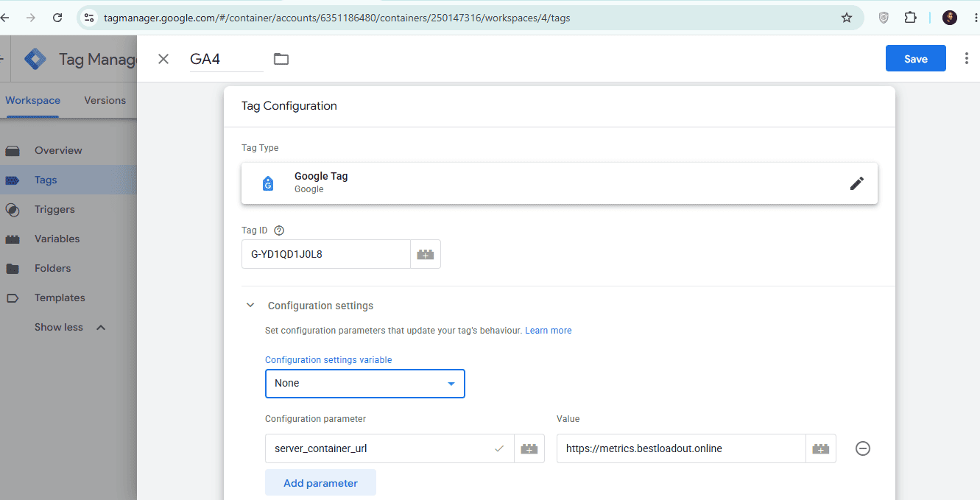The image size is (980, 500).
Task: Switch to the Versions tab
Action: [105, 100]
